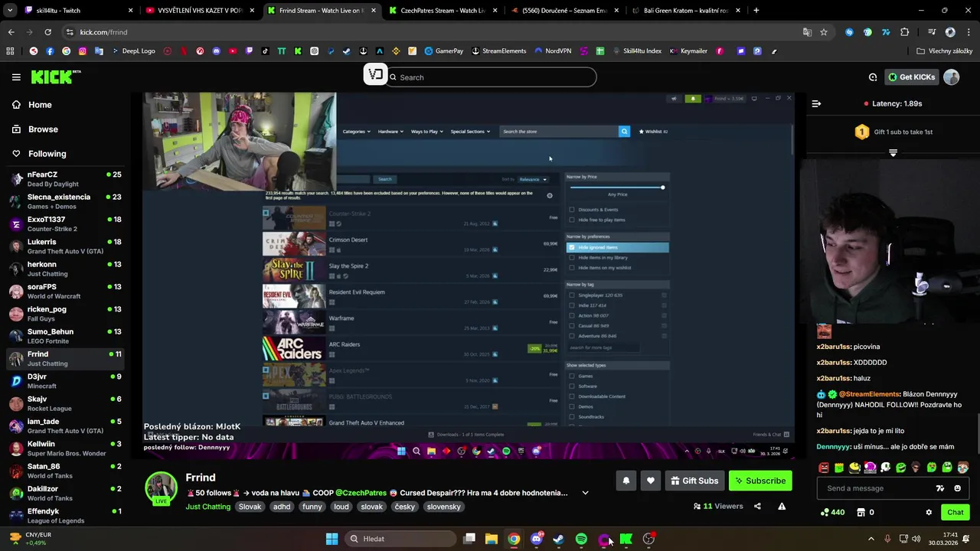Open File Explorer from taskbar
980x551 pixels.
(x=492, y=539)
